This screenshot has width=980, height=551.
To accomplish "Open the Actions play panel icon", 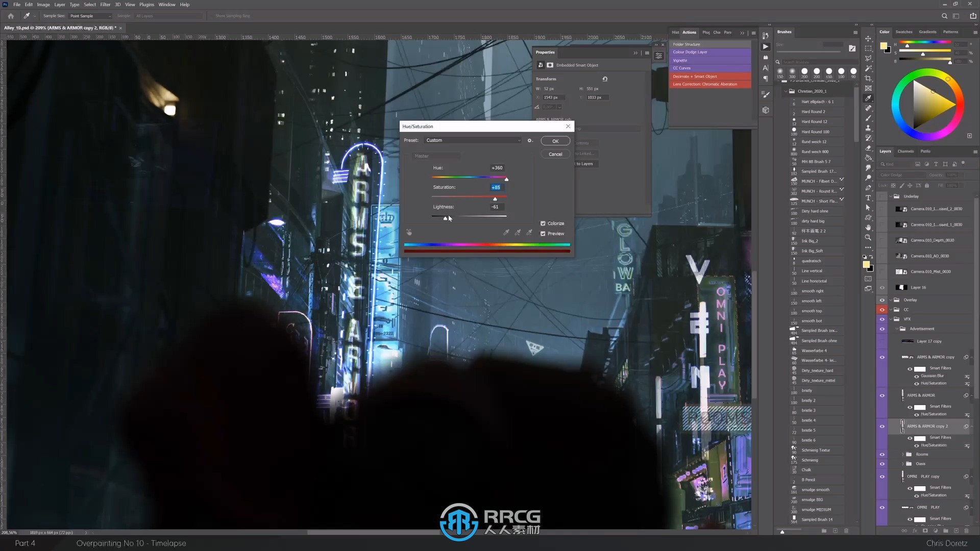I will coord(766,46).
